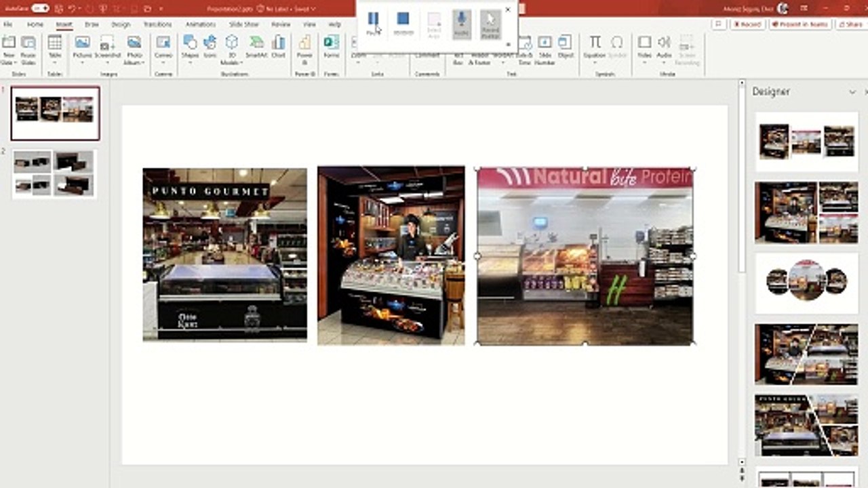Open the Pictures insert option

(x=82, y=49)
